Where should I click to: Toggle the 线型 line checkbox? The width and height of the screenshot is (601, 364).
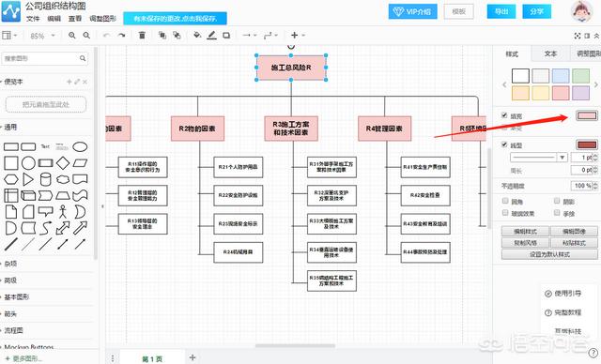tap(504, 144)
